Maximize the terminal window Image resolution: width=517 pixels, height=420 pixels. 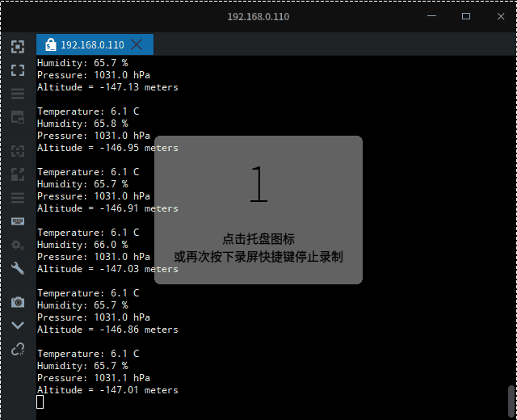click(x=466, y=16)
